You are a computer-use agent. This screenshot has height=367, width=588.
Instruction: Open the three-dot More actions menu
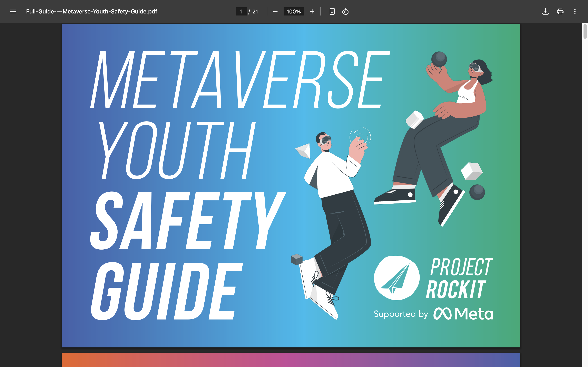pos(575,11)
